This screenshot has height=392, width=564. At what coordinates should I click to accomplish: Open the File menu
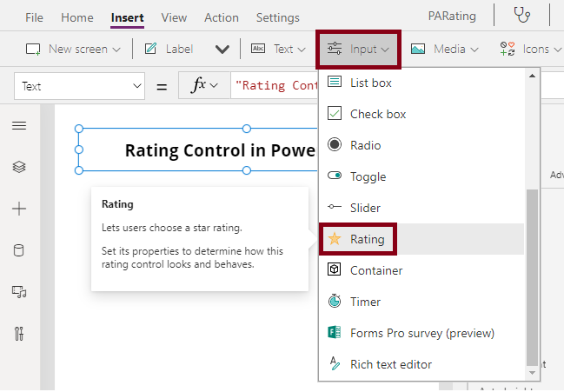pos(34,17)
